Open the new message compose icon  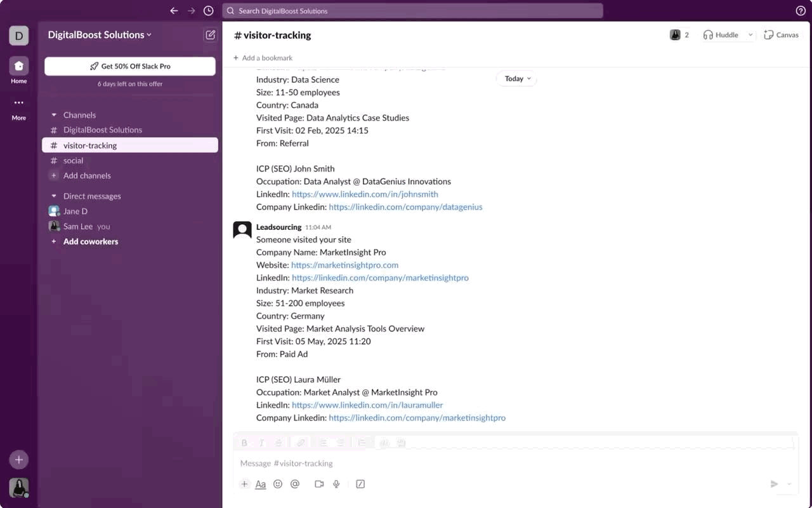pyautogui.click(x=211, y=35)
